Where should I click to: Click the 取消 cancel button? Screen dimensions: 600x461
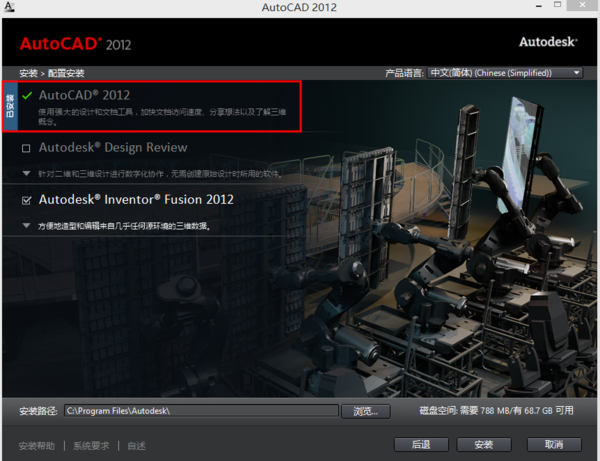(x=554, y=445)
